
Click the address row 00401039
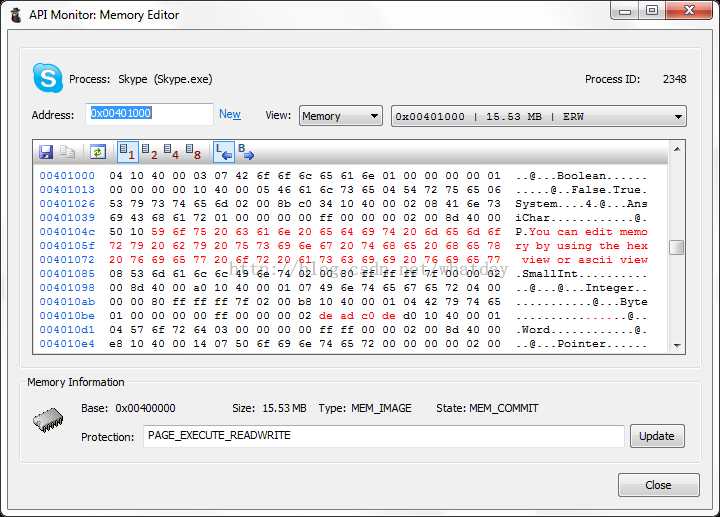67,218
